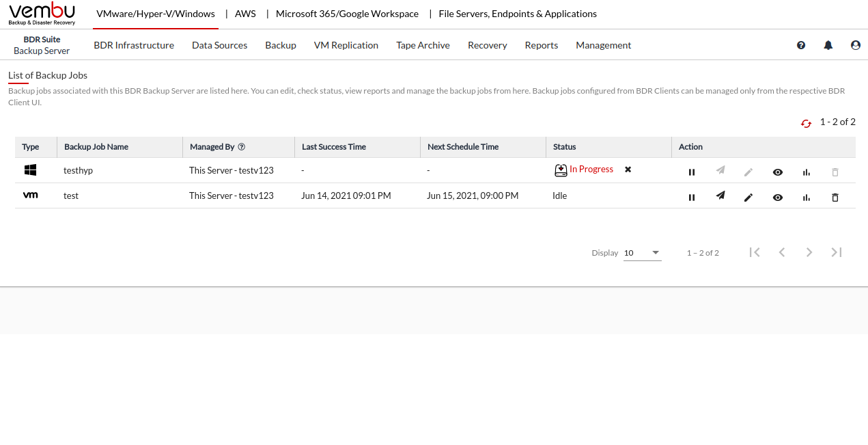
Task: Open the user account menu
Action: point(856,45)
